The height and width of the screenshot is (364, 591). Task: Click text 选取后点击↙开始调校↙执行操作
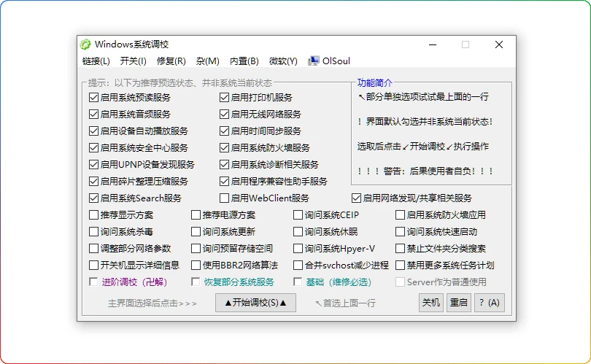click(423, 147)
